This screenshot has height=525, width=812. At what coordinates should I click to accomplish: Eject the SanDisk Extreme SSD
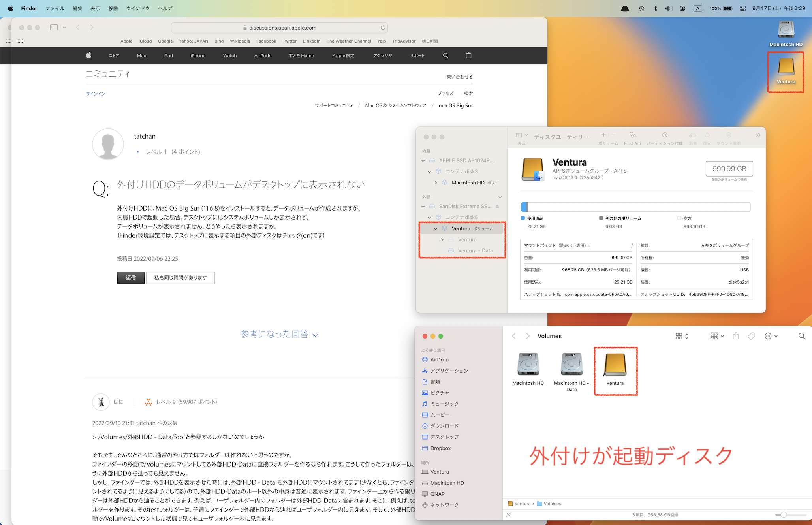point(497,206)
